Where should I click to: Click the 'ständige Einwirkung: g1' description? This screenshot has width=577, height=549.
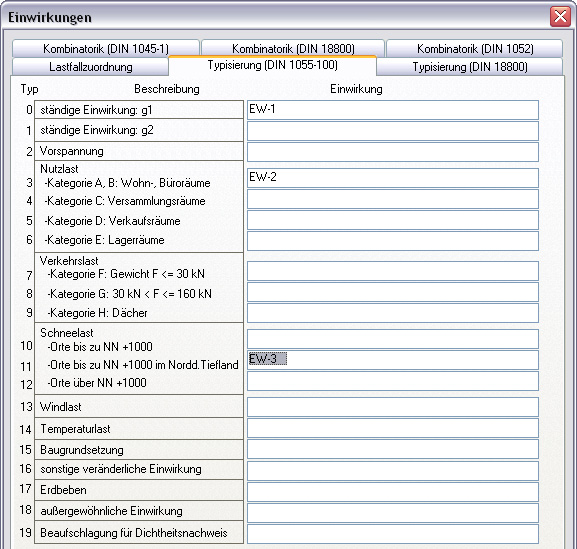[139, 110]
